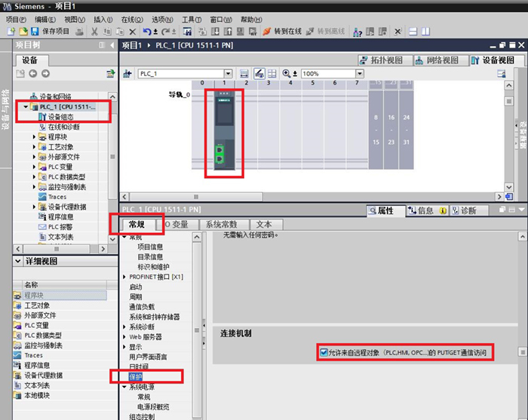
Task: Open the Online (在线) menu
Action: click(132, 19)
